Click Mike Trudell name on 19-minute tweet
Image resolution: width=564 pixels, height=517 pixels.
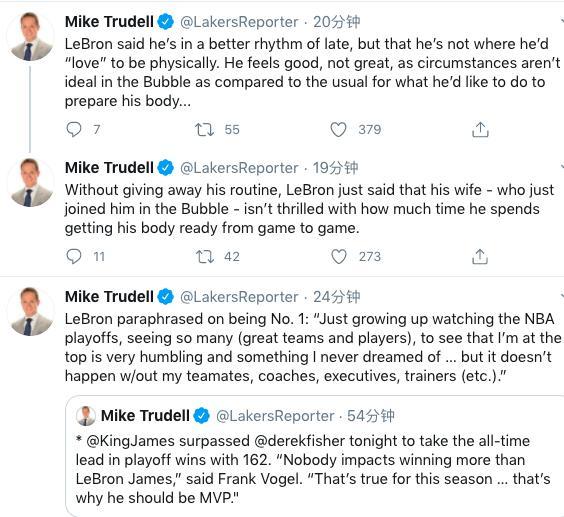coord(109,168)
